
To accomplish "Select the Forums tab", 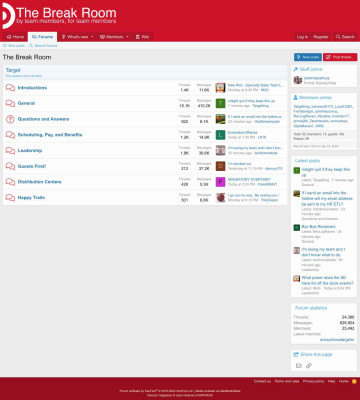I will (x=42, y=37).
